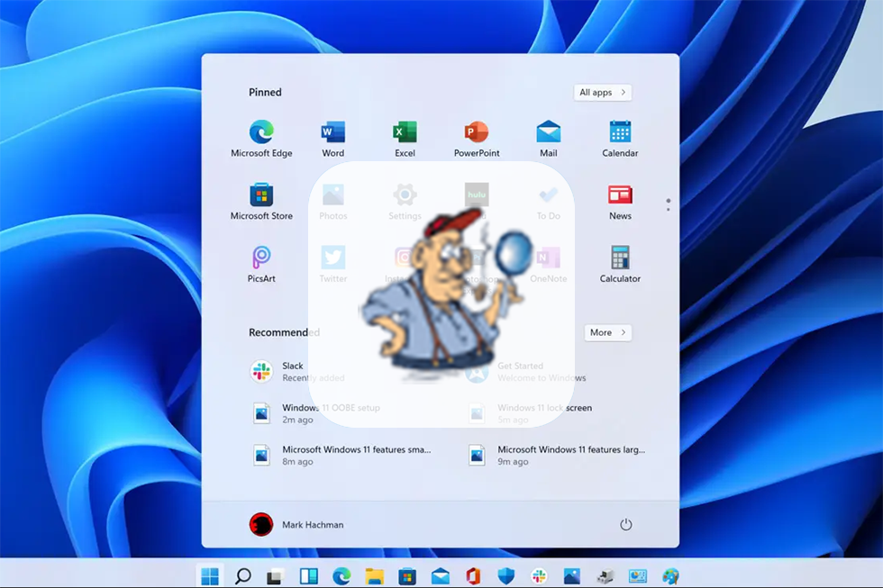Open the pinned To Do app
The height and width of the screenshot is (588, 883).
(548, 202)
